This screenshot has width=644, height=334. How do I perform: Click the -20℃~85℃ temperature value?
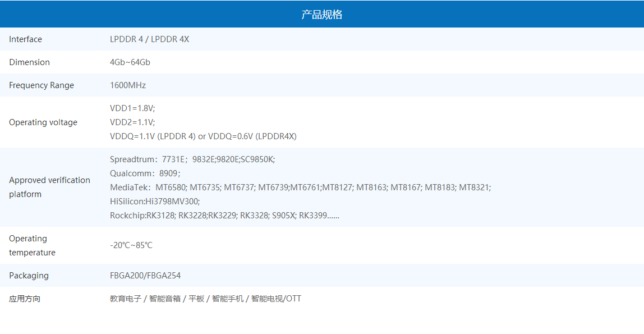(x=131, y=245)
